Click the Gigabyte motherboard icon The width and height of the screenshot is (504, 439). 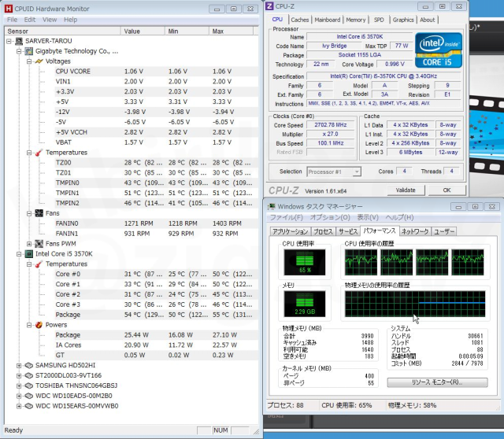point(28,50)
